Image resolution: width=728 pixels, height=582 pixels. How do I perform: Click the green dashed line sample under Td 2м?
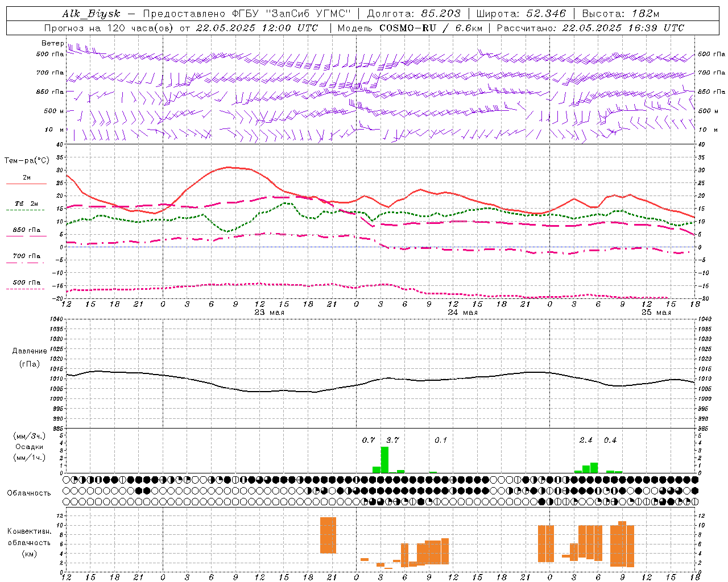pyautogui.click(x=26, y=210)
